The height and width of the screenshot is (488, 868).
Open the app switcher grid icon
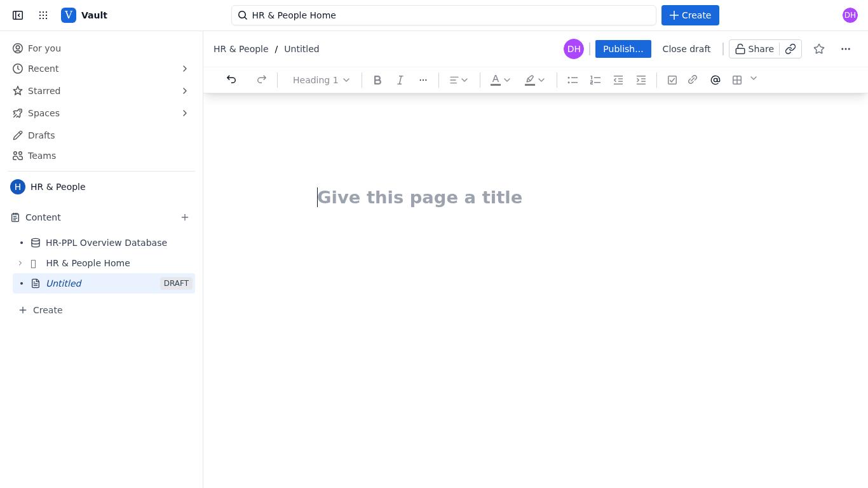[x=43, y=15]
